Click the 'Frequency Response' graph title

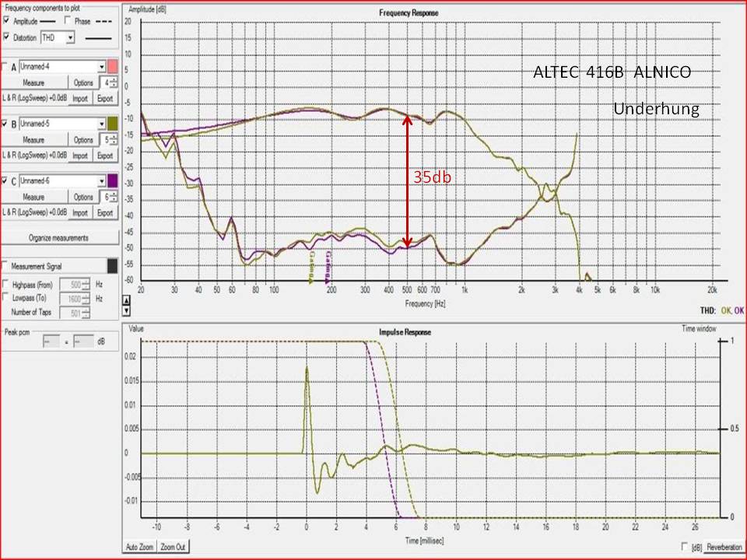[409, 13]
